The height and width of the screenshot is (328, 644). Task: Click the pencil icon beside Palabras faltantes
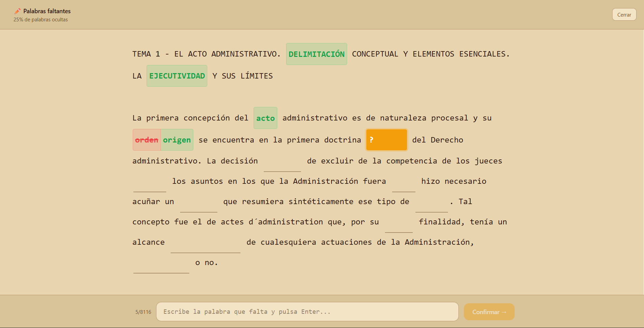[x=18, y=11]
